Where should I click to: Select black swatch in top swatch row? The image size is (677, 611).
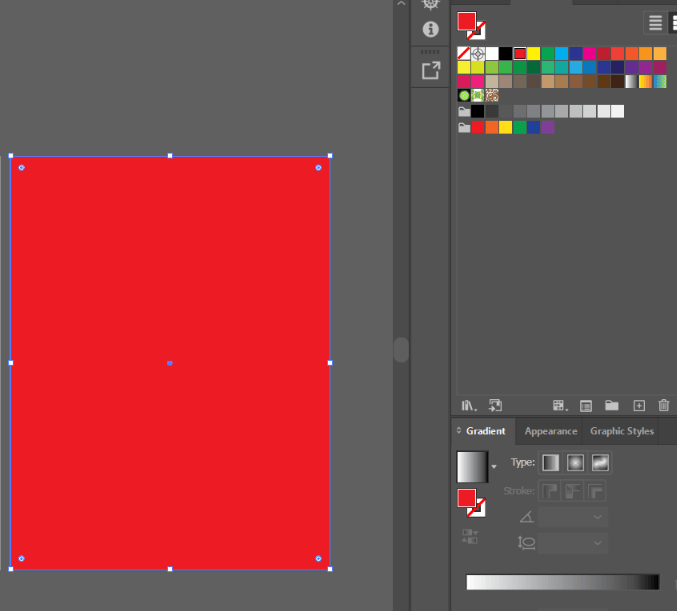[506, 54]
